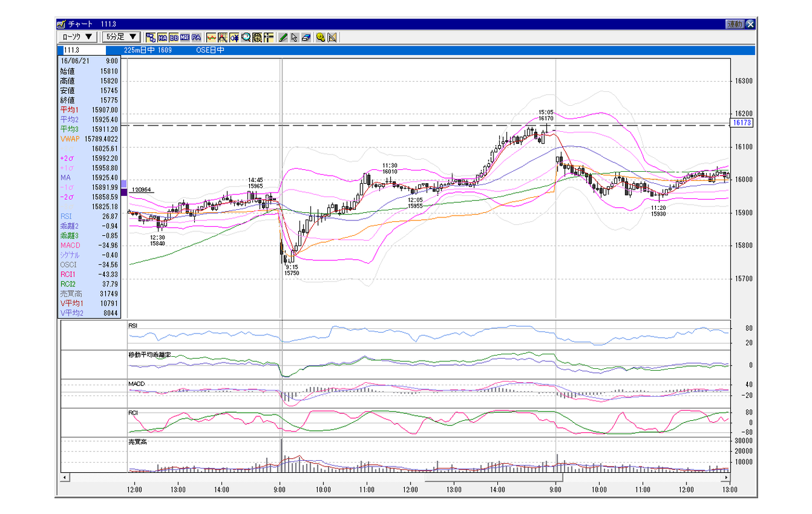The image size is (812, 514).
Task: Select the arrow pointer tool
Action: pos(294,37)
